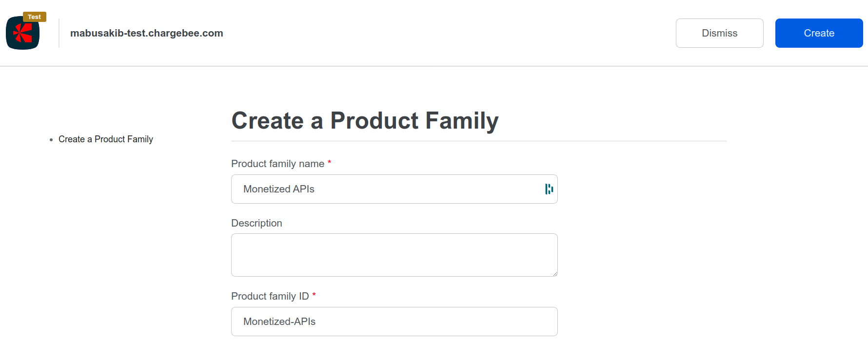Click the vertical separator beside the logo
The image size is (868, 342).
[x=59, y=33]
